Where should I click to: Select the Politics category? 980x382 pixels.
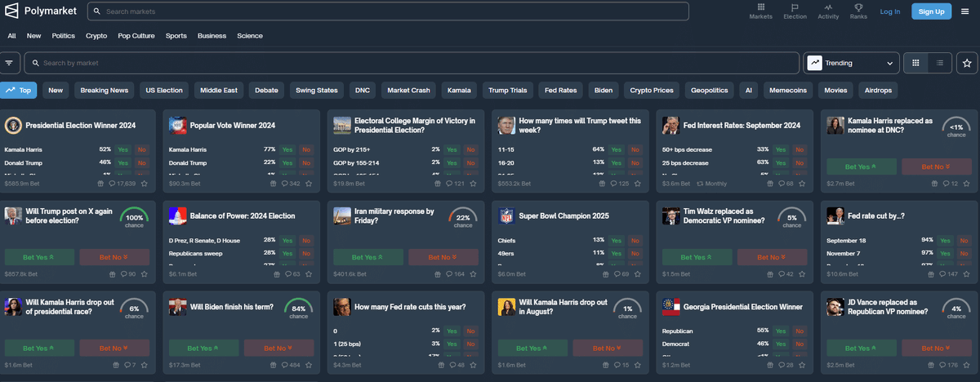(64, 36)
